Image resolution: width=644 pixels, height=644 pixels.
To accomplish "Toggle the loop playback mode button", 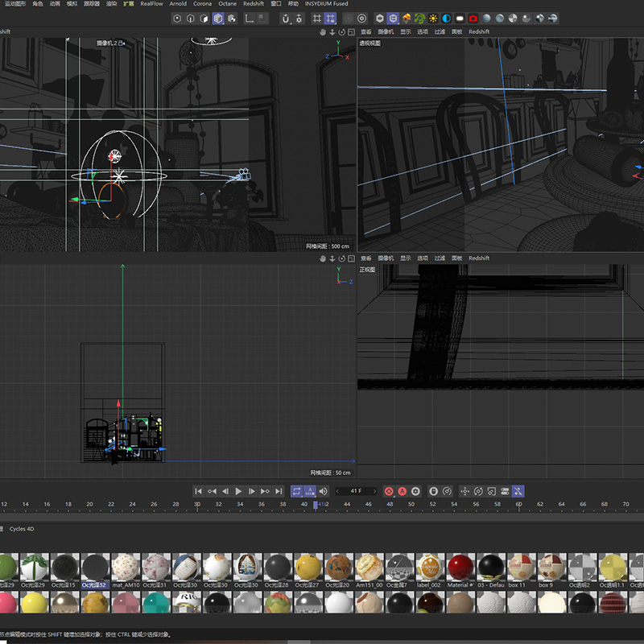I will click(296, 491).
